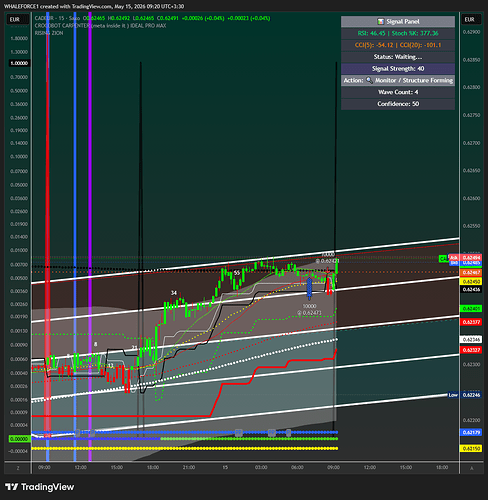
Task: Click the yellow price label 0.62150
Action: coord(470,449)
